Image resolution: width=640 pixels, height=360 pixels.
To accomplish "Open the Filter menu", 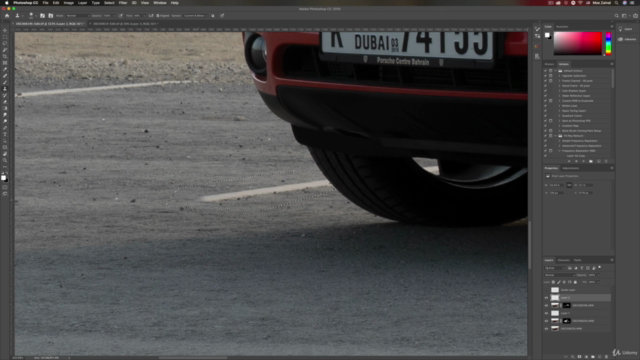I will pos(123,3).
